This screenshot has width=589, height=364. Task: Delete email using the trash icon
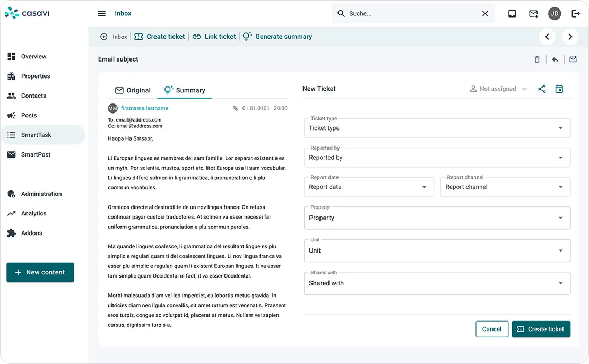point(537,59)
